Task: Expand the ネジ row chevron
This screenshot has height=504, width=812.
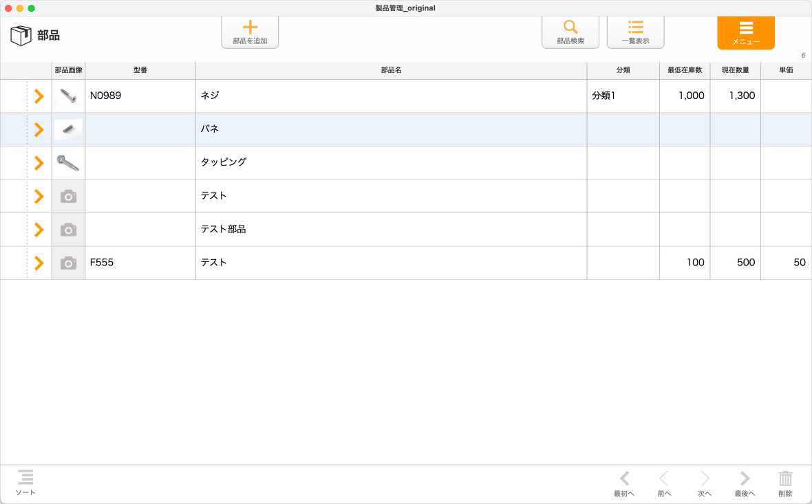Action: (39, 96)
